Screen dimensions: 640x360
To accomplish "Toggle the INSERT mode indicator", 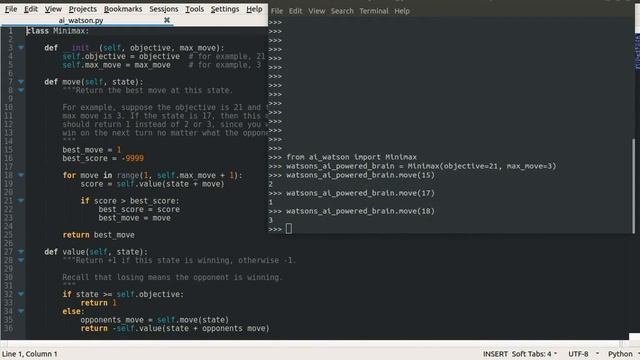I will tap(495, 354).
